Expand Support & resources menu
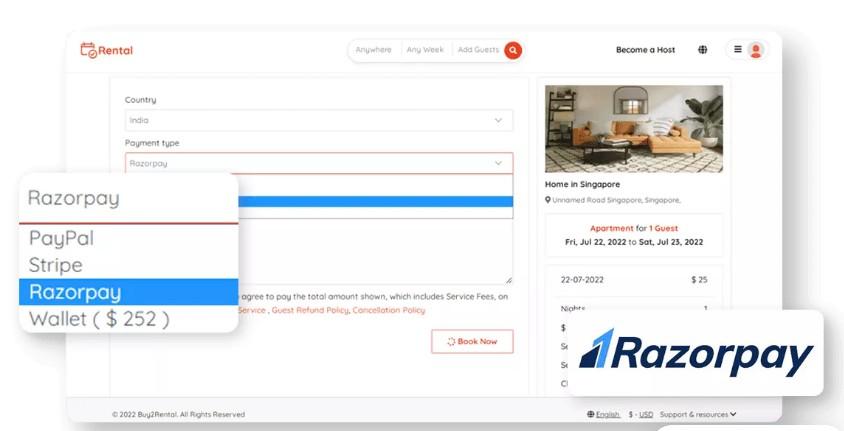This screenshot has width=844, height=431. [x=698, y=414]
